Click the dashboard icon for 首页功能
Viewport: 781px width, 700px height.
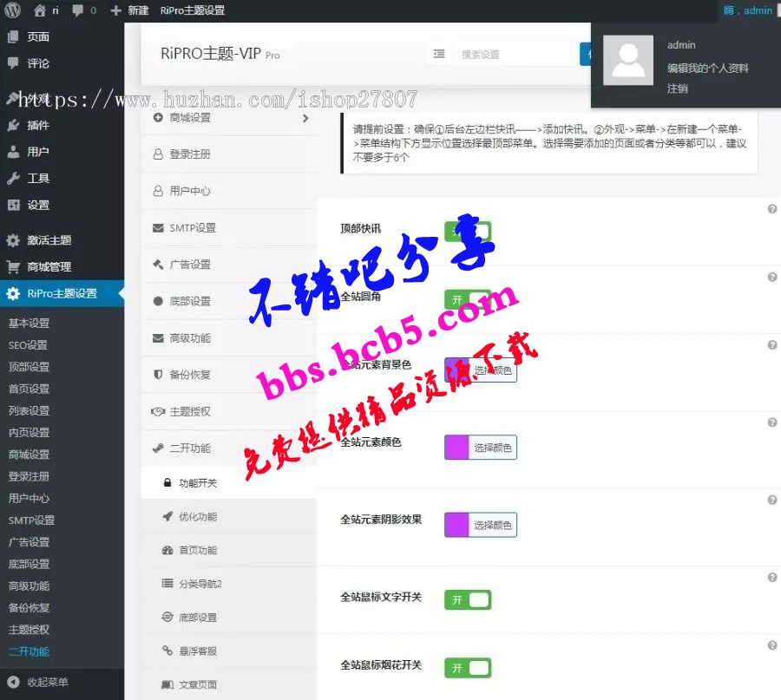(167, 550)
